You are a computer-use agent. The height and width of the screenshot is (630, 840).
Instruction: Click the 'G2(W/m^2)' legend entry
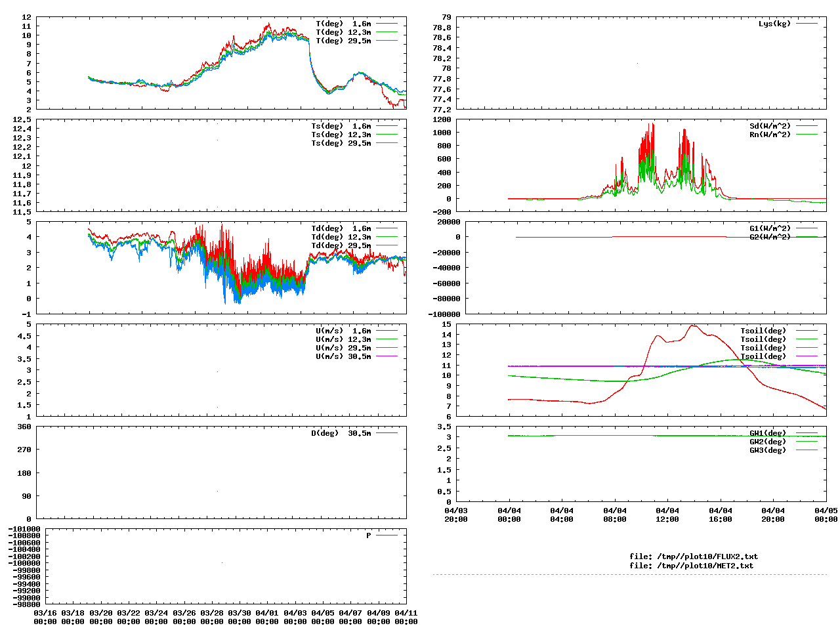point(770,237)
